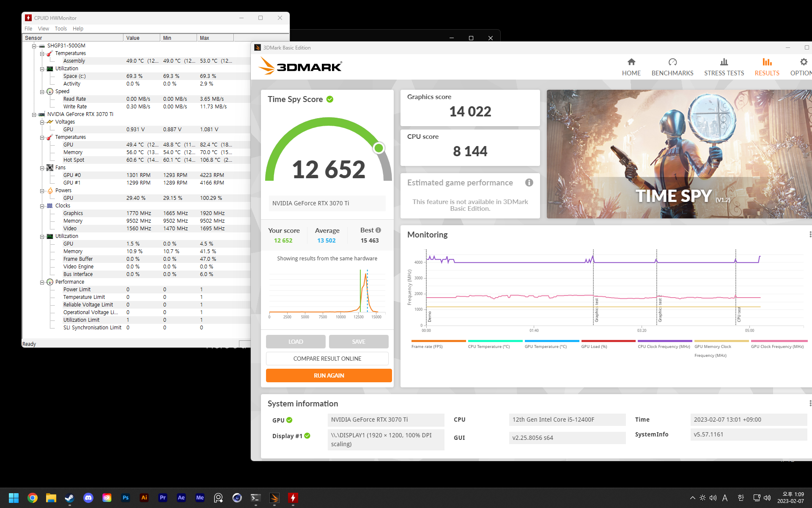This screenshot has height=508, width=812.
Task: Open the File menu in HWMonitor
Action: tap(28, 28)
